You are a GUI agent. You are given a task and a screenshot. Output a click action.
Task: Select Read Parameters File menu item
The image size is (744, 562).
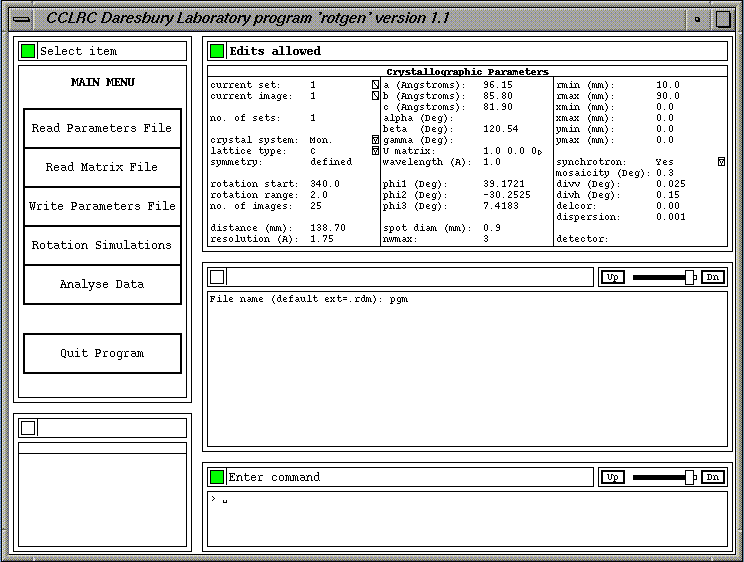click(x=102, y=129)
